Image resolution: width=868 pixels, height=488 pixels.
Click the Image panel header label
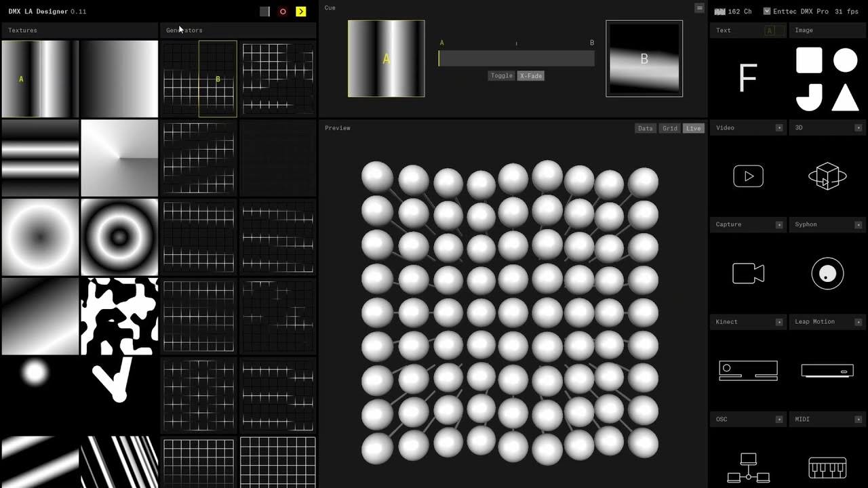[804, 30]
